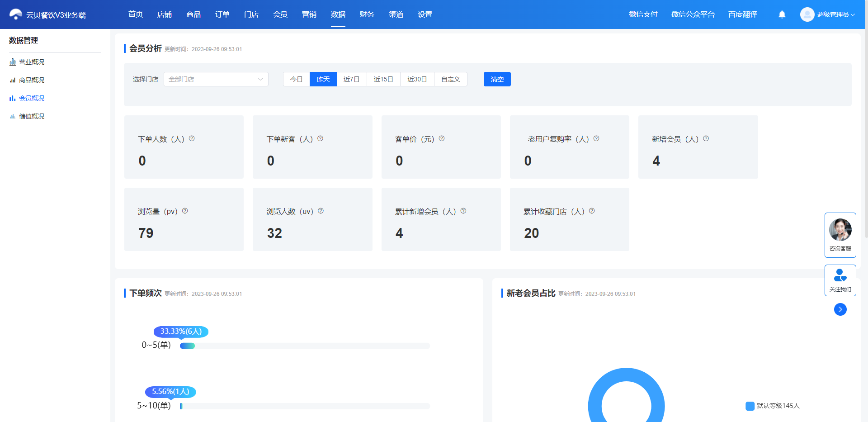Screen dimensions: 868x422
Task: Select the 近7日 date range option
Action: point(352,79)
